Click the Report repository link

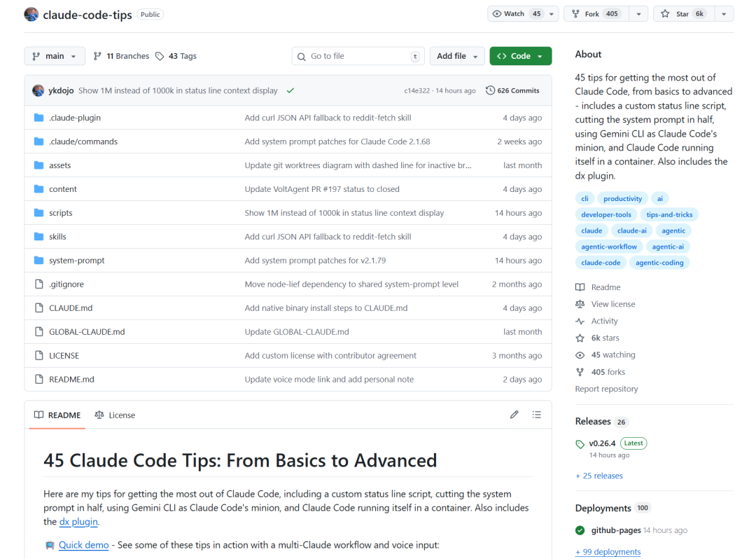pyautogui.click(x=606, y=389)
